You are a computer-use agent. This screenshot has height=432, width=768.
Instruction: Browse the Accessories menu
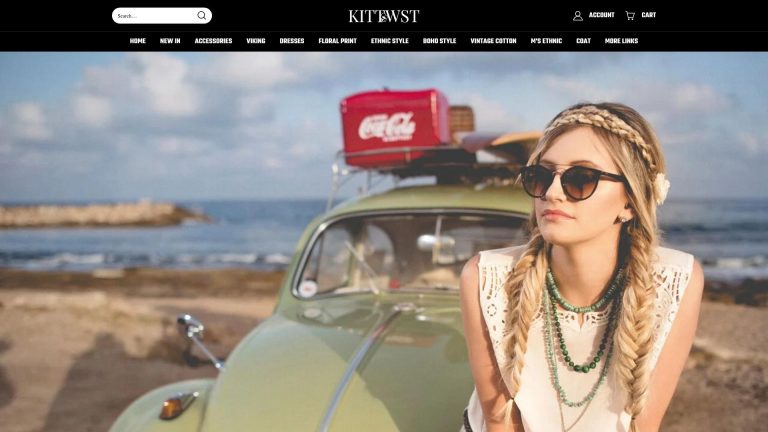(x=213, y=41)
